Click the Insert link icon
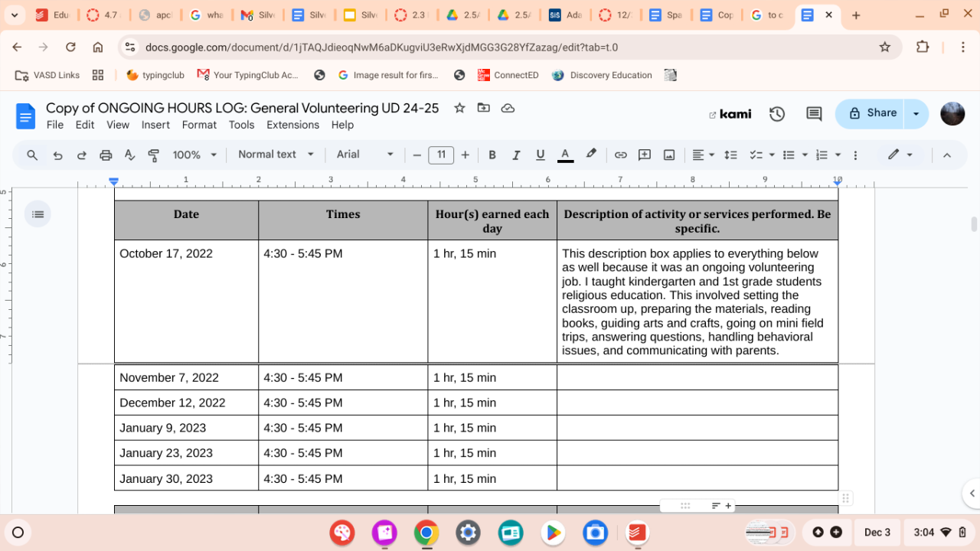 (x=620, y=155)
